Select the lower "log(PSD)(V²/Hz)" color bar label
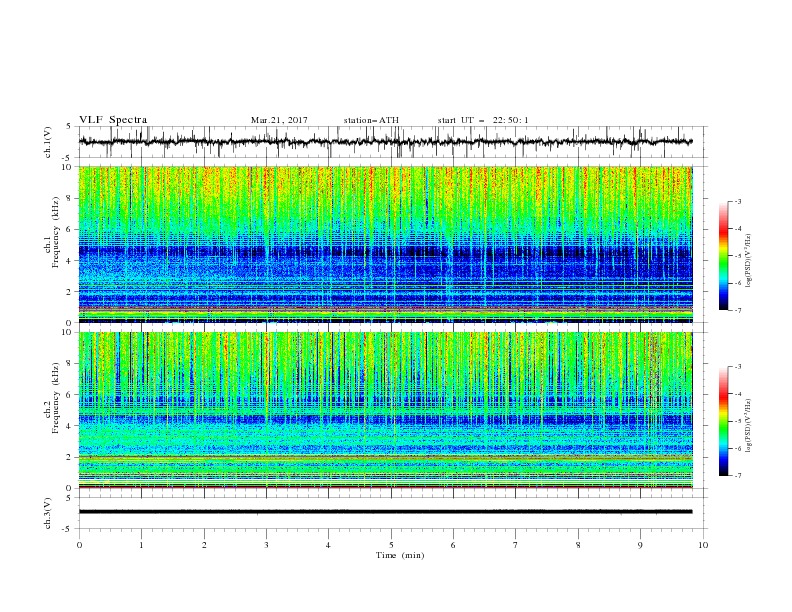This screenshot has width=792, height=612. (749, 425)
